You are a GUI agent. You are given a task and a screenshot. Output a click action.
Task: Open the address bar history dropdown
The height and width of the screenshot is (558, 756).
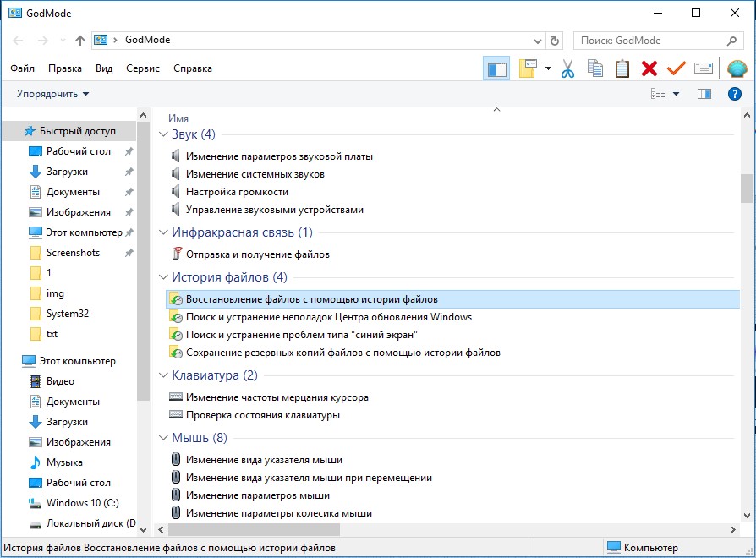538,41
